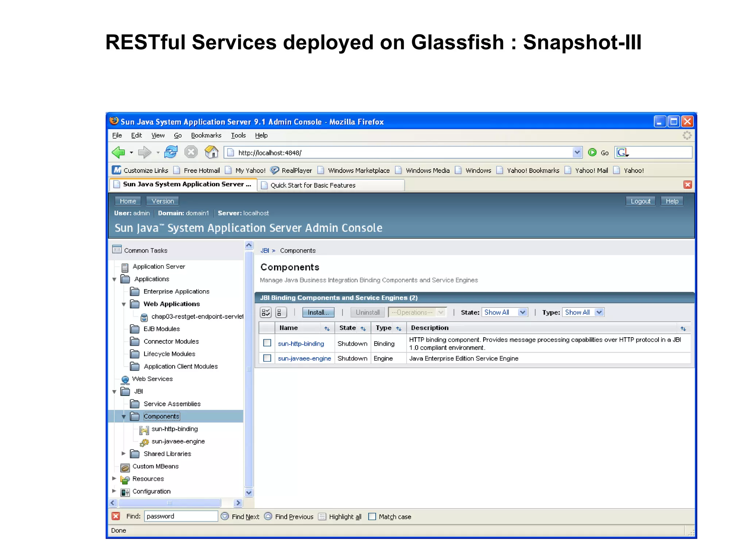Image resolution: width=747 pixels, height=560 pixels.
Task: Click the Find Next arrow
Action: (225, 516)
